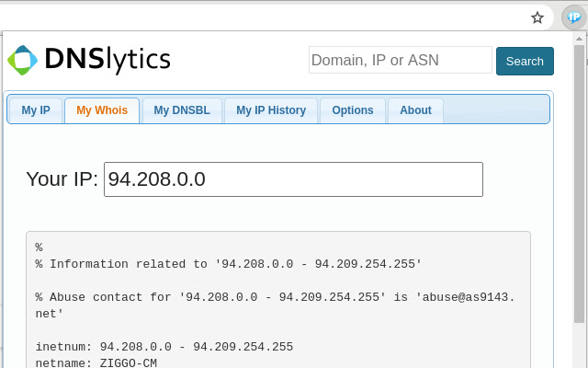Screen dimensions: 588x368
Task: Click the 'Information related to' line
Action: pyautogui.click(x=229, y=264)
